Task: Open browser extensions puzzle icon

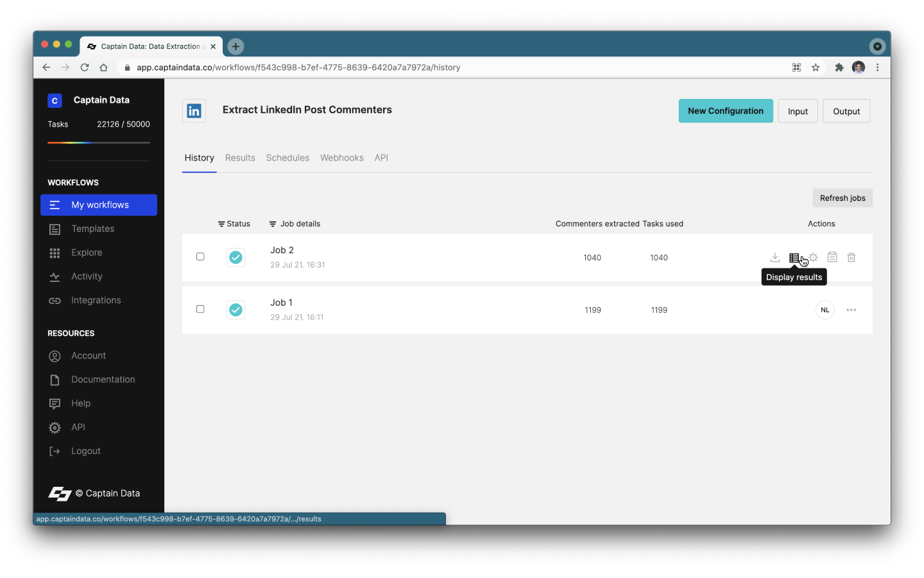Action: (x=839, y=67)
